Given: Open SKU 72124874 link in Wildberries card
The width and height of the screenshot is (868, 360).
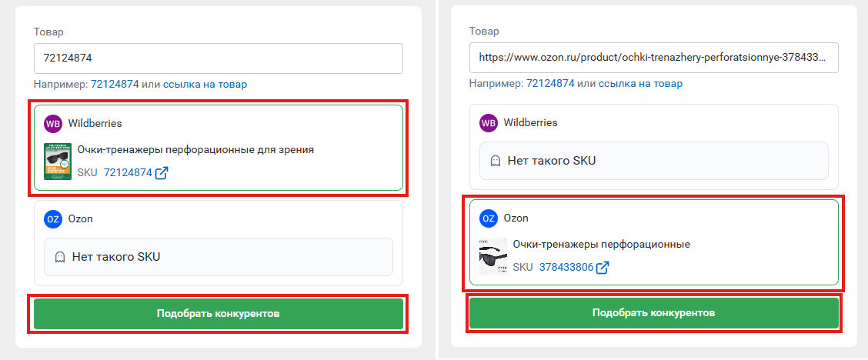Looking at the screenshot, I should pos(128,172).
